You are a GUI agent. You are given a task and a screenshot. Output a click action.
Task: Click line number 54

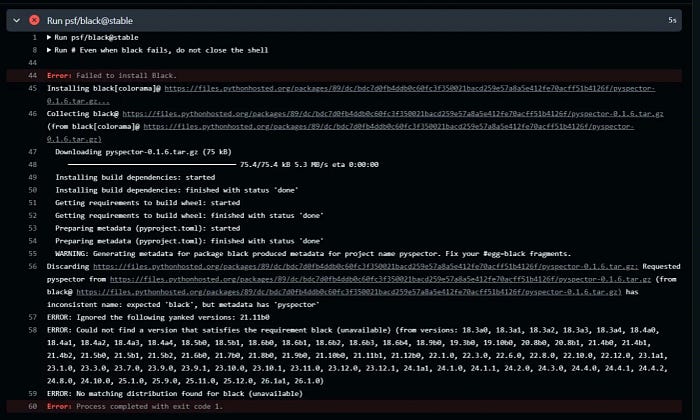click(x=33, y=241)
